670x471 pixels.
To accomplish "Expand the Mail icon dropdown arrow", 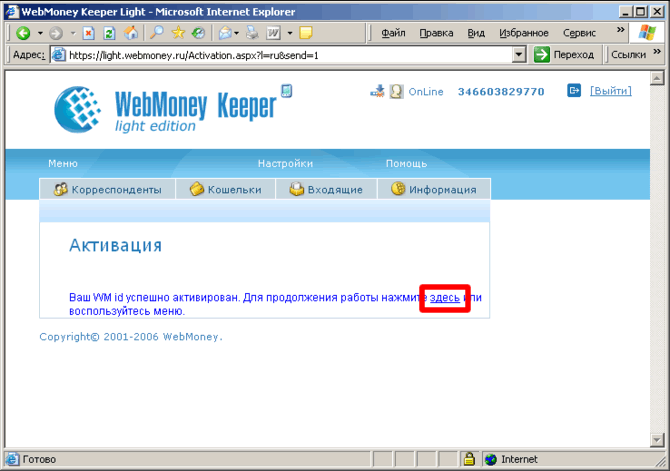I will (x=237, y=33).
